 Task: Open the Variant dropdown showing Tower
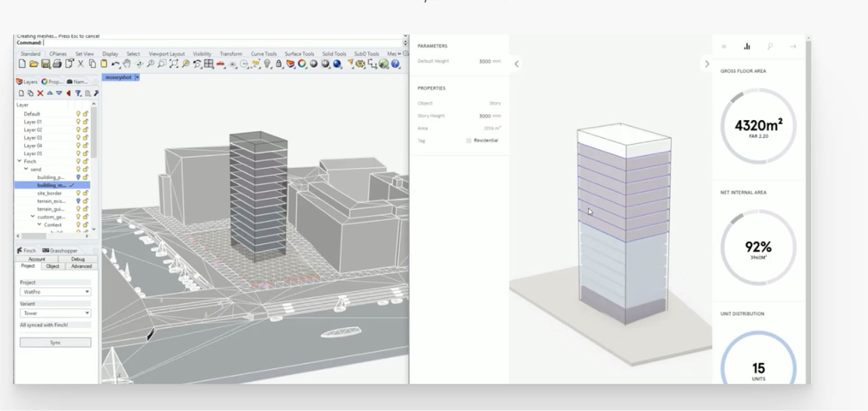click(x=55, y=313)
